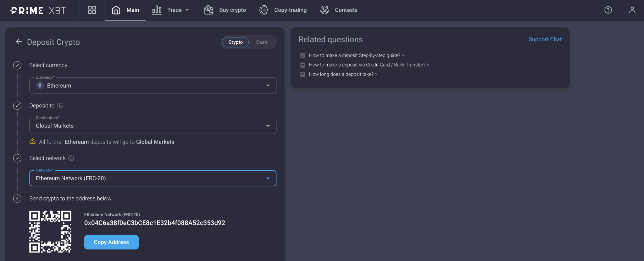Click document icon beside deposit take question
The width and height of the screenshot is (644, 261).
303,75
